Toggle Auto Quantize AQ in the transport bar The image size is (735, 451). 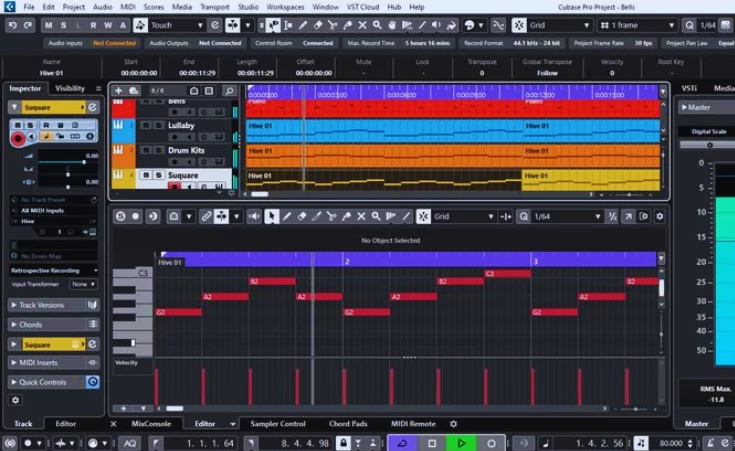(130, 443)
